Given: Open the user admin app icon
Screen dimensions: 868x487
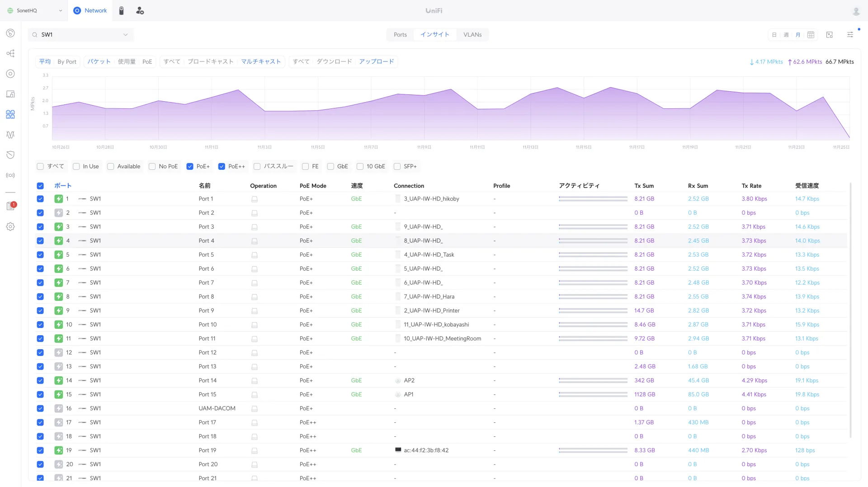Looking at the screenshot, I should point(140,10).
